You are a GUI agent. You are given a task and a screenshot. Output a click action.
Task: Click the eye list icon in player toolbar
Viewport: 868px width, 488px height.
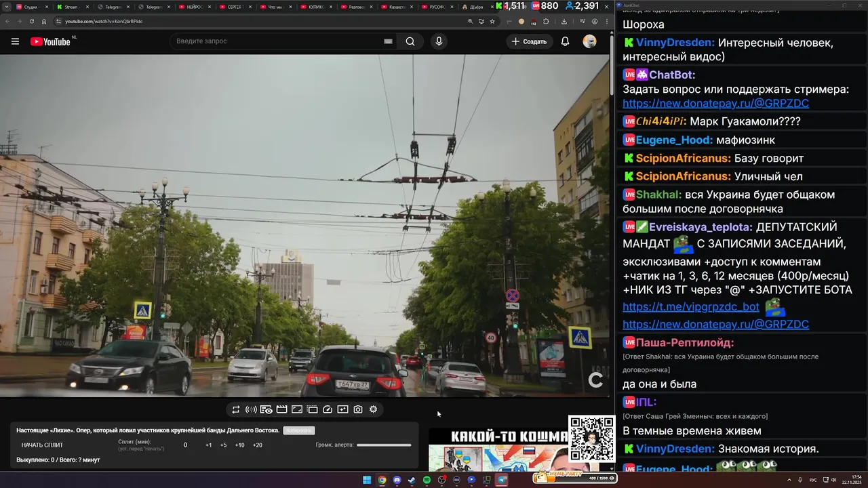click(267, 409)
